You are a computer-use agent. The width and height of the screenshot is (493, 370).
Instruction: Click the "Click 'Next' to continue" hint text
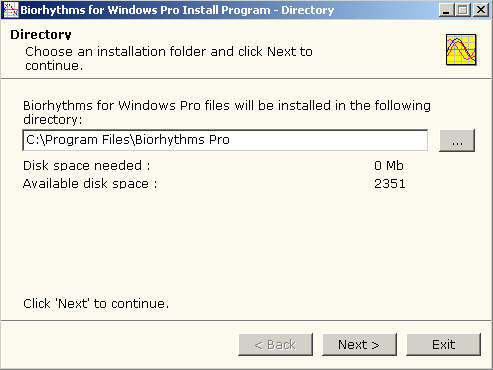pyautogui.click(x=96, y=304)
